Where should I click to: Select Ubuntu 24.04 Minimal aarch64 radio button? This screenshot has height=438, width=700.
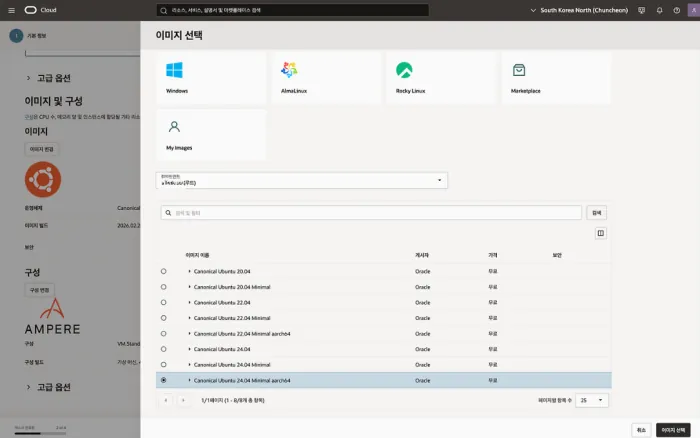click(163, 380)
